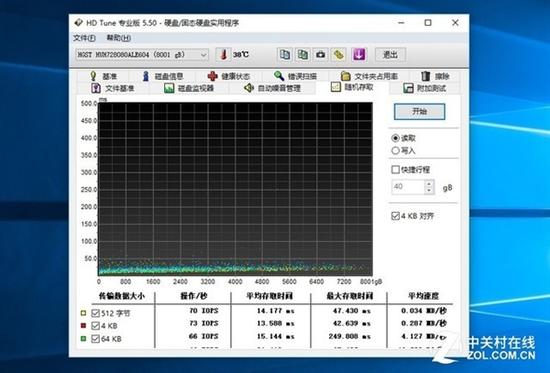Click the HD Tune app icon in title bar
The width and height of the screenshot is (550, 373).
pos(79,23)
